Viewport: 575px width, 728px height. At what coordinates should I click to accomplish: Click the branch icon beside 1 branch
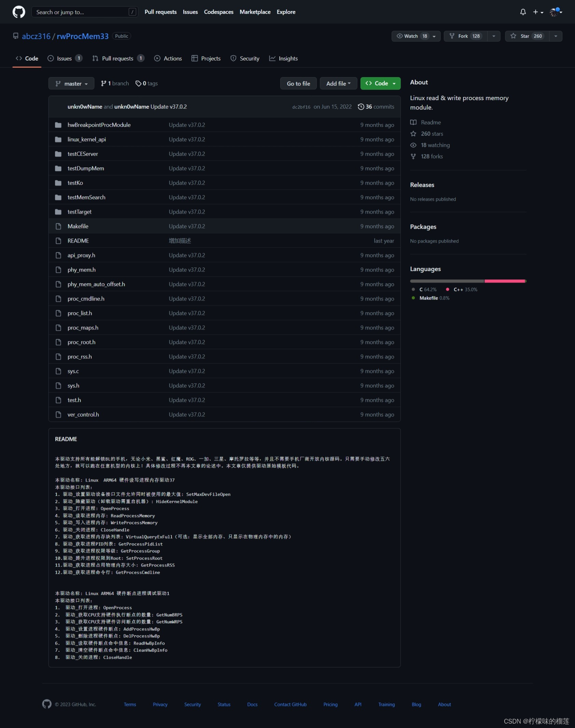point(103,83)
